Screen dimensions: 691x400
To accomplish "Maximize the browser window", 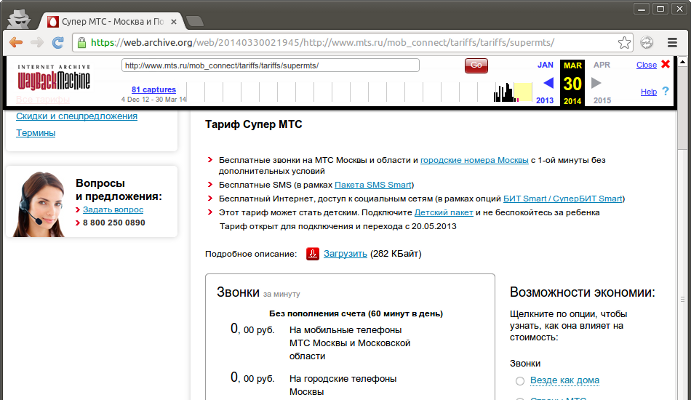I will [x=660, y=9].
